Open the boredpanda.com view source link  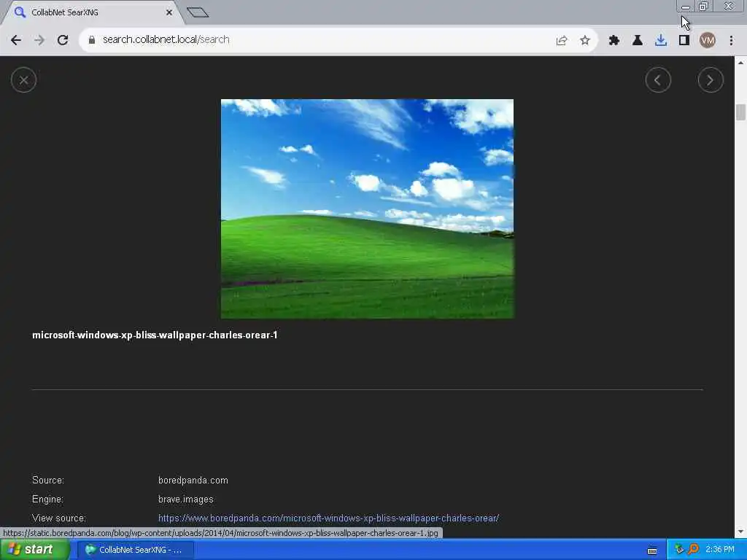pyautogui.click(x=328, y=518)
